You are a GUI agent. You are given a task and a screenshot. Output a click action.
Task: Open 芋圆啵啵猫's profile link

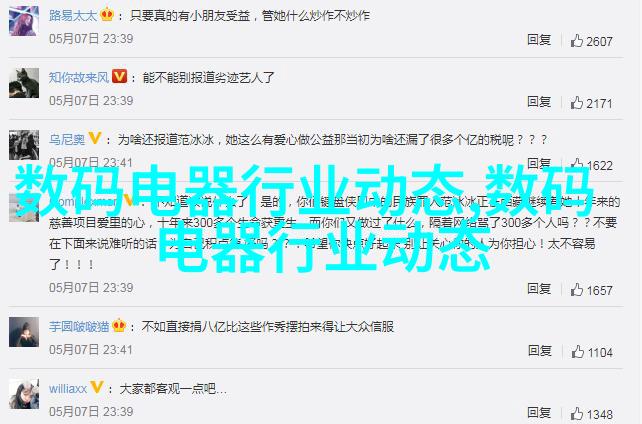(79, 327)
